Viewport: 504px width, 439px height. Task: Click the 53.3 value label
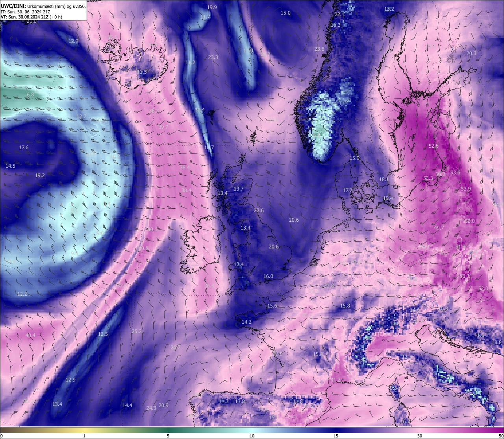pyautogui.click(x=428, y=178)
